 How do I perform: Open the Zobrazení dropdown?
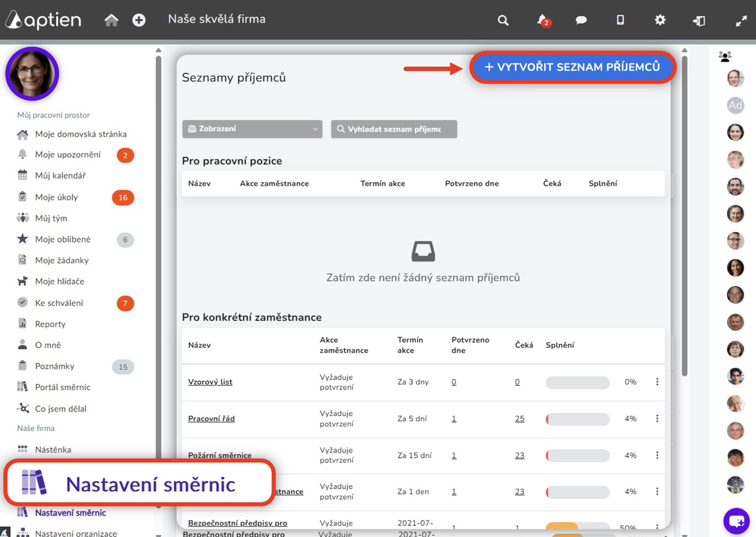[252, 129]
